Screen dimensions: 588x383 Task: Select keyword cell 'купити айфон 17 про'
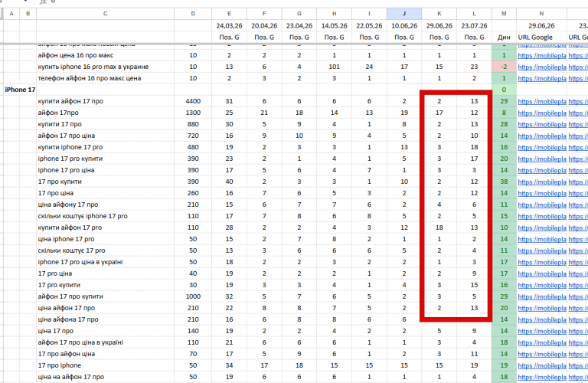106,101
